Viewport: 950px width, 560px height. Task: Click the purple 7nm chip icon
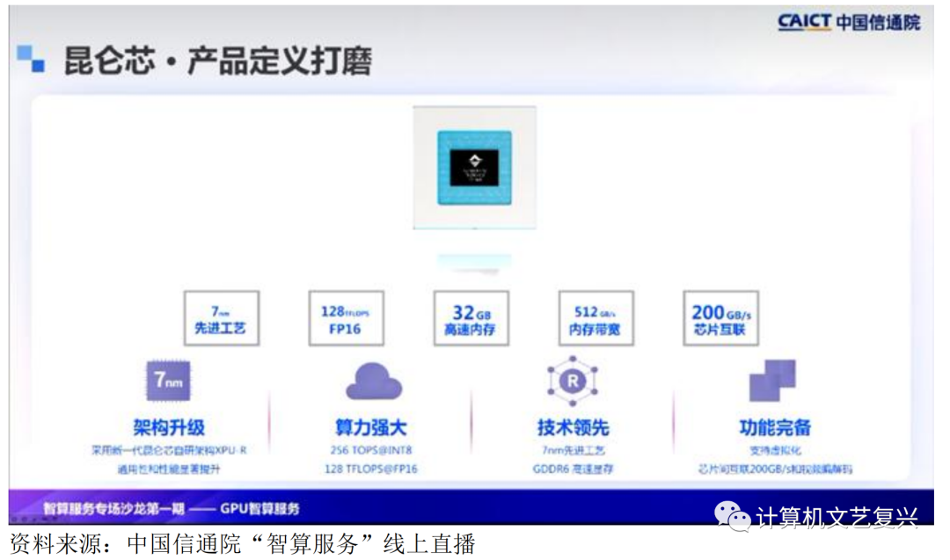tap(168, 380)
